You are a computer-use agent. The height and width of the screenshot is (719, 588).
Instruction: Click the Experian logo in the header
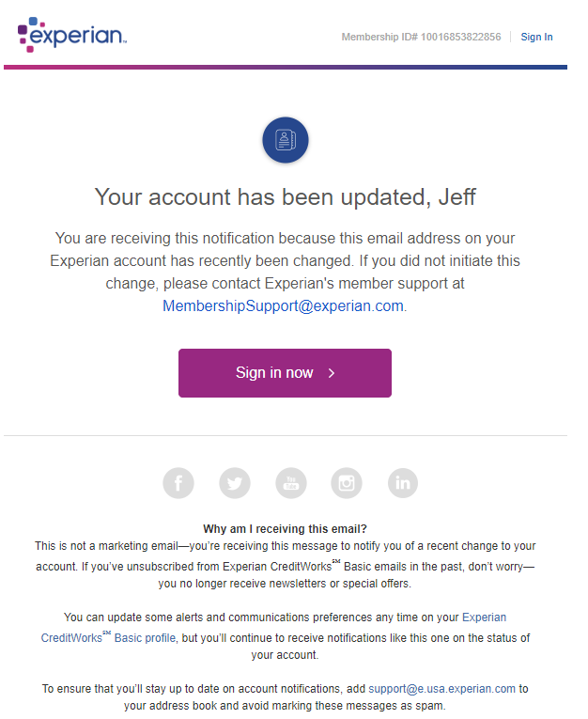tap(72, 35)
